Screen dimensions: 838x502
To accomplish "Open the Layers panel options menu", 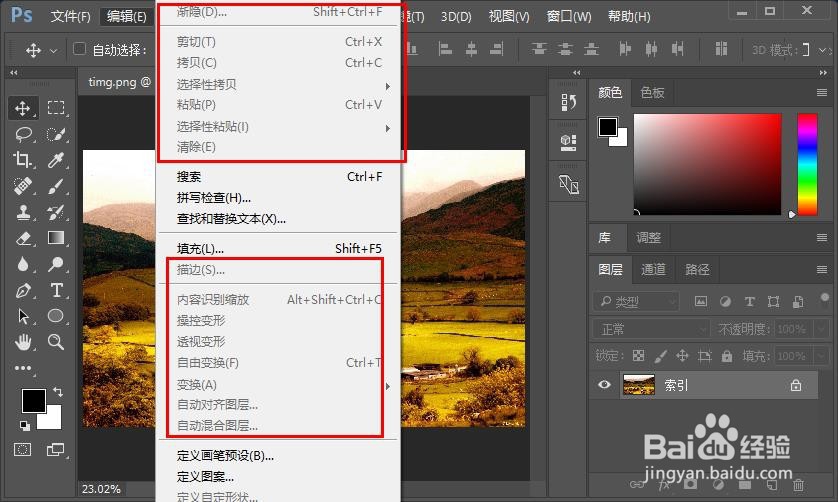I will [822, 270].
